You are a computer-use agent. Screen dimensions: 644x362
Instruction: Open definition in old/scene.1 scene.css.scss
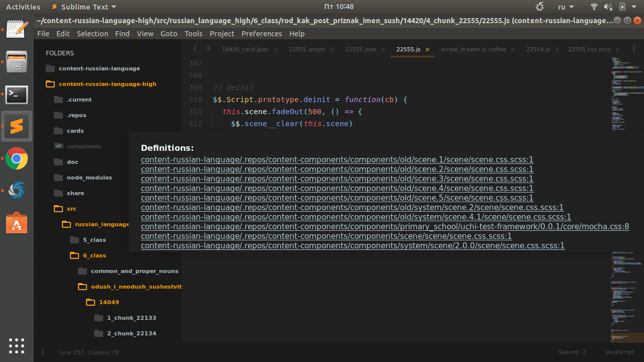click(337, 160)
